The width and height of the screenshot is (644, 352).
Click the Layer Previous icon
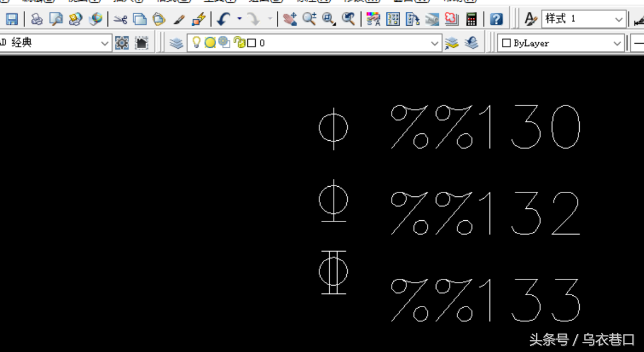coord(472,43)
